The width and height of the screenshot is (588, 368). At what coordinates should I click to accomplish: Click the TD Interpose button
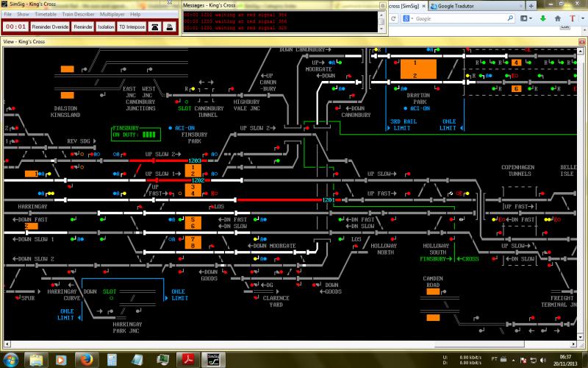coord(132,27)
